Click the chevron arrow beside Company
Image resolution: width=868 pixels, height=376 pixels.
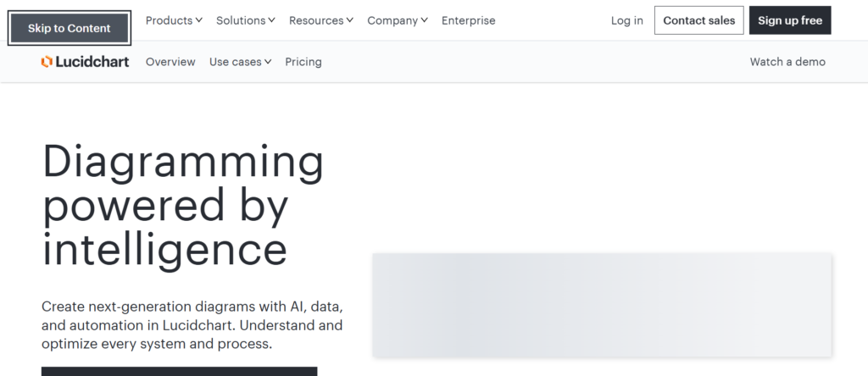[424, 20]
